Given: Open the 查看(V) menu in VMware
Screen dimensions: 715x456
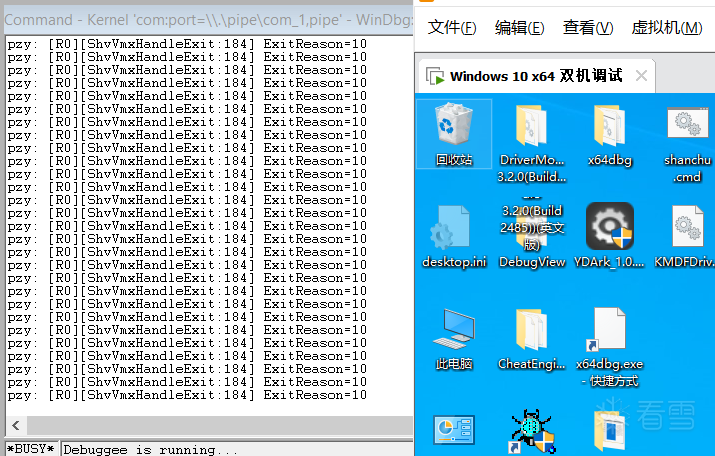Looking at the screenshot, I should [x=588, y=28].
